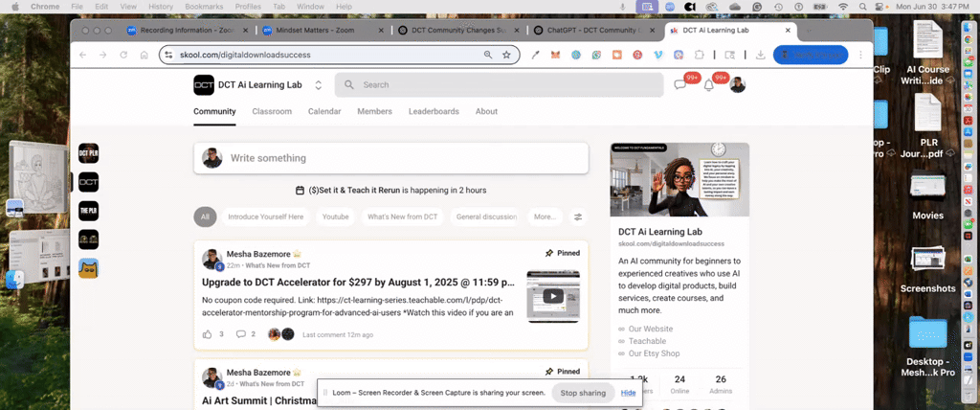
Task: Reload the Skool page
Action: 123,56
